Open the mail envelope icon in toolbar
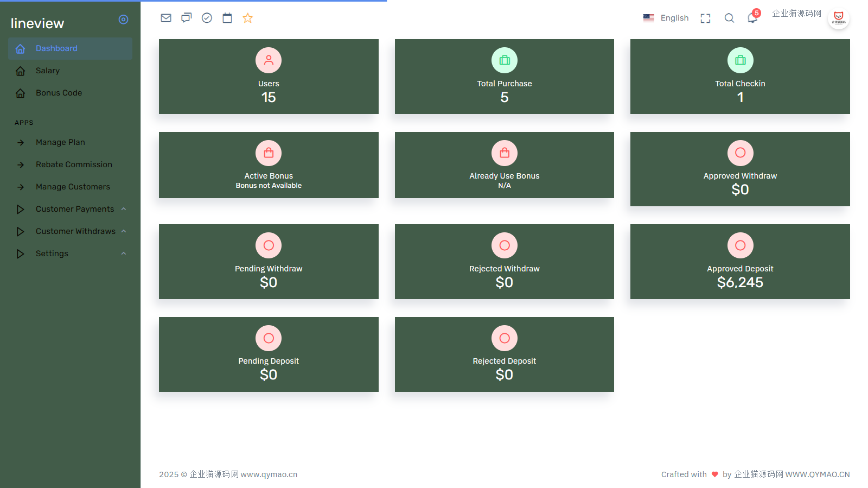The height and width of the screenshot is (488, 868). (166, 18)
